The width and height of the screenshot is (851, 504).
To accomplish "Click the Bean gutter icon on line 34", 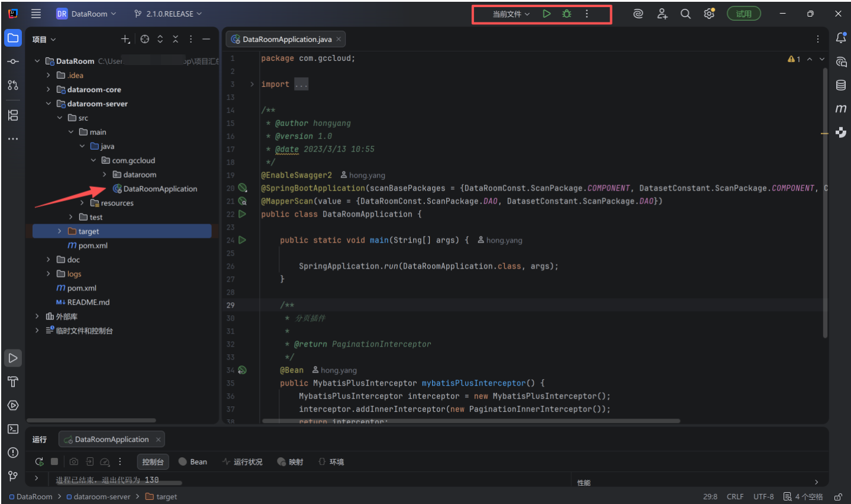I will [x=242, y=370].
